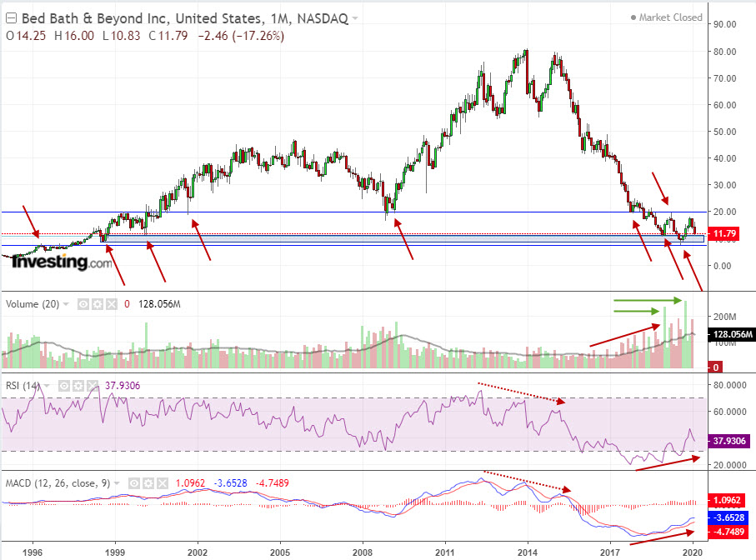Viewport: 756px width, 560px height.
Task: Click the Bed Bath & Beyond chart title
Action: pyautogui.click(x=185, y=19)
